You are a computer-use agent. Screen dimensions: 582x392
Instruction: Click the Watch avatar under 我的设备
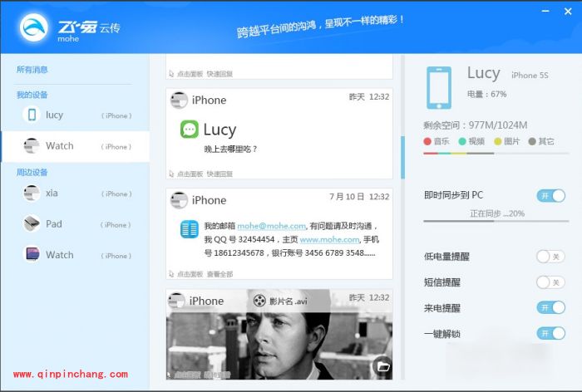click(32, 145)
